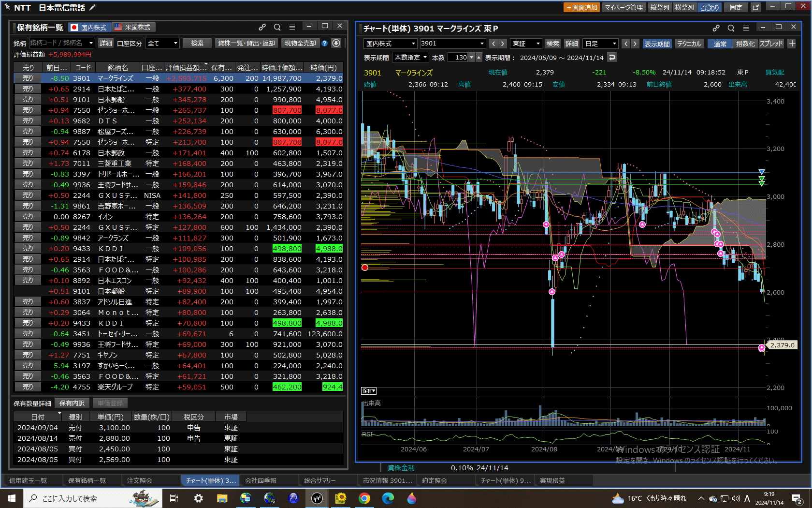Open Settings gear on the taskbar
This screenshot has height=508, width=812.
coord(198,498)
